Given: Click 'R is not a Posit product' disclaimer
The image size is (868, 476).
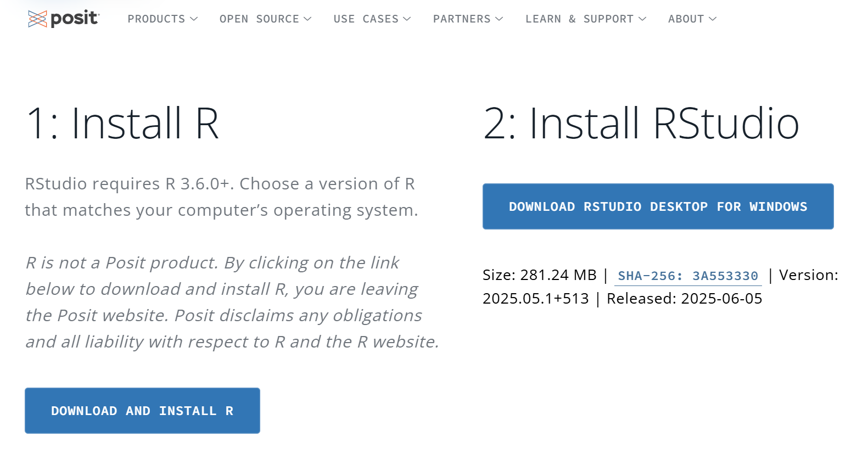Looking at the screenshot, I should [x=232, y=302].
